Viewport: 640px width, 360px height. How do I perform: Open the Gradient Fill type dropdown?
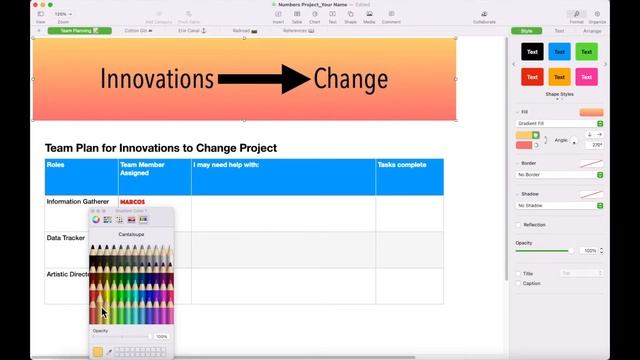559,123
